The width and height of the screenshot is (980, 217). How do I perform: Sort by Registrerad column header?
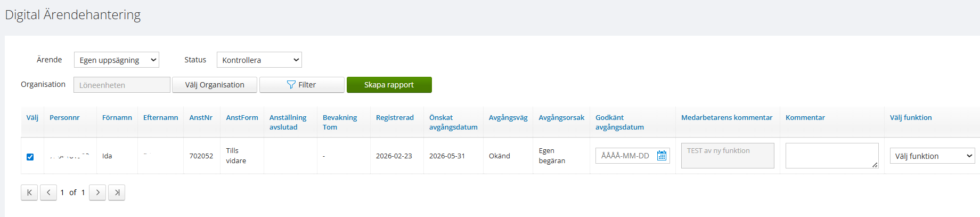(x=395, y=117)
